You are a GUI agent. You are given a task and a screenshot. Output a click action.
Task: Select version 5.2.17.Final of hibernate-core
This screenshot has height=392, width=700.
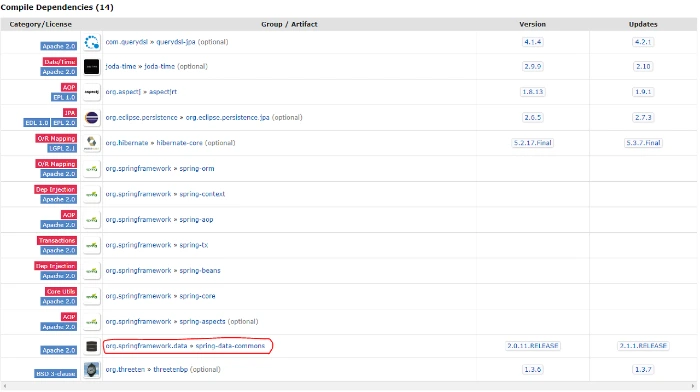click(533, 143)
